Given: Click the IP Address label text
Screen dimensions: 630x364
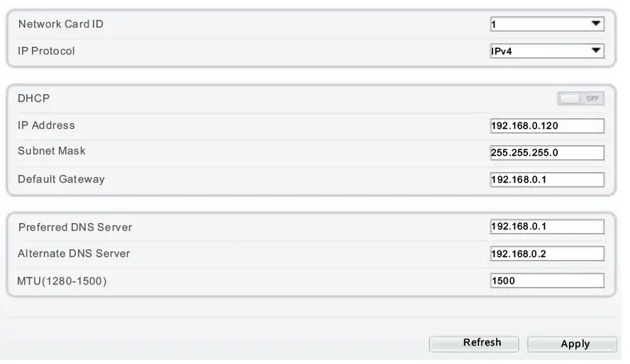Looking at the screenshot, I should tap(46, 125).
